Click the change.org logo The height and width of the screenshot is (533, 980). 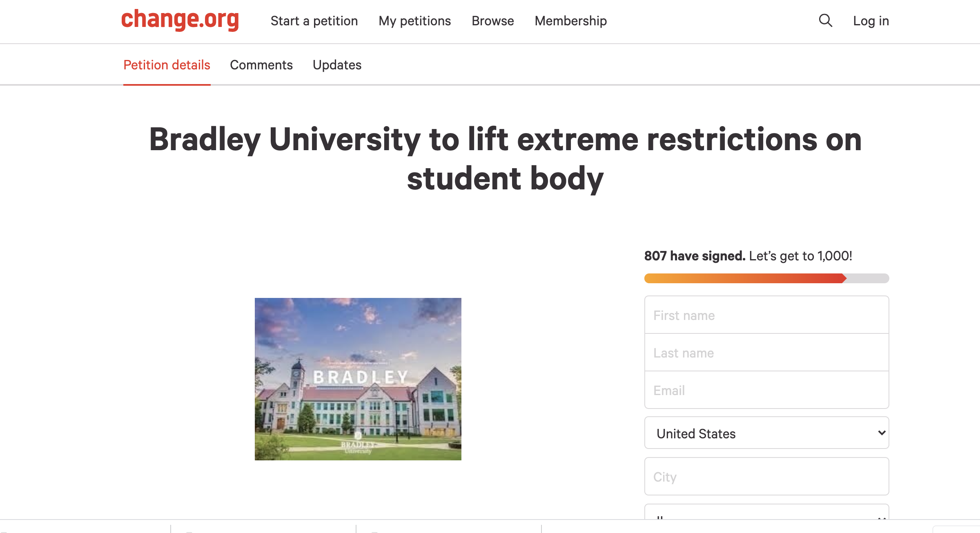[180, 20]
